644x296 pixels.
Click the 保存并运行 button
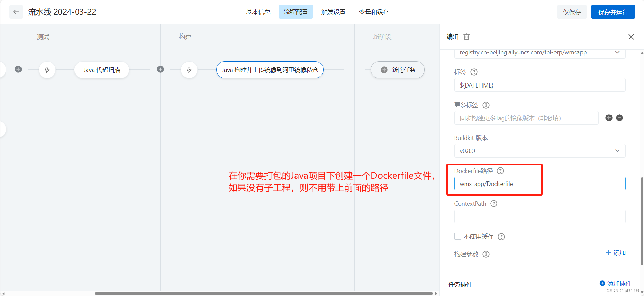[x=613, y=12]
